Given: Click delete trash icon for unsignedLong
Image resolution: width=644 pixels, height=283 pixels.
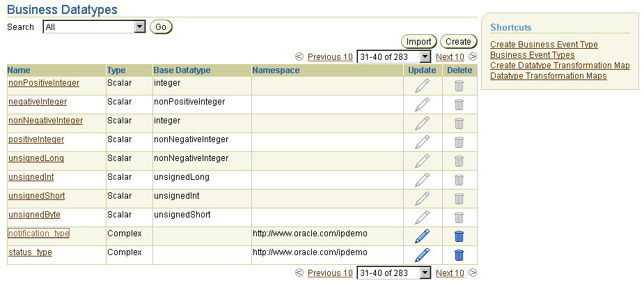Looking at the screenshot, I should [460, 161].
